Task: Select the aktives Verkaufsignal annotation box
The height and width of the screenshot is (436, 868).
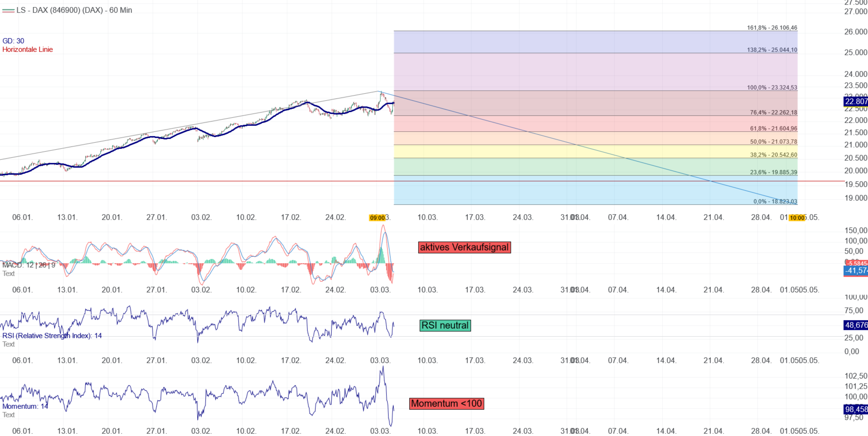Action: coord(464,247)
